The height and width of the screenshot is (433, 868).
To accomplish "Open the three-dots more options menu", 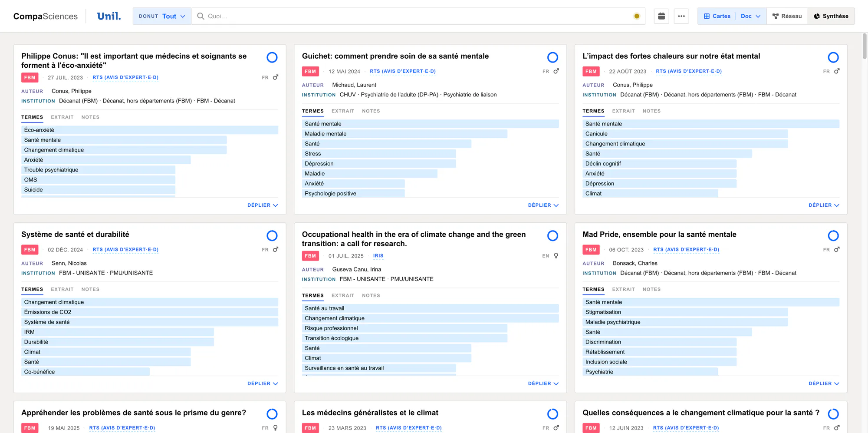I will click(681, 16).
